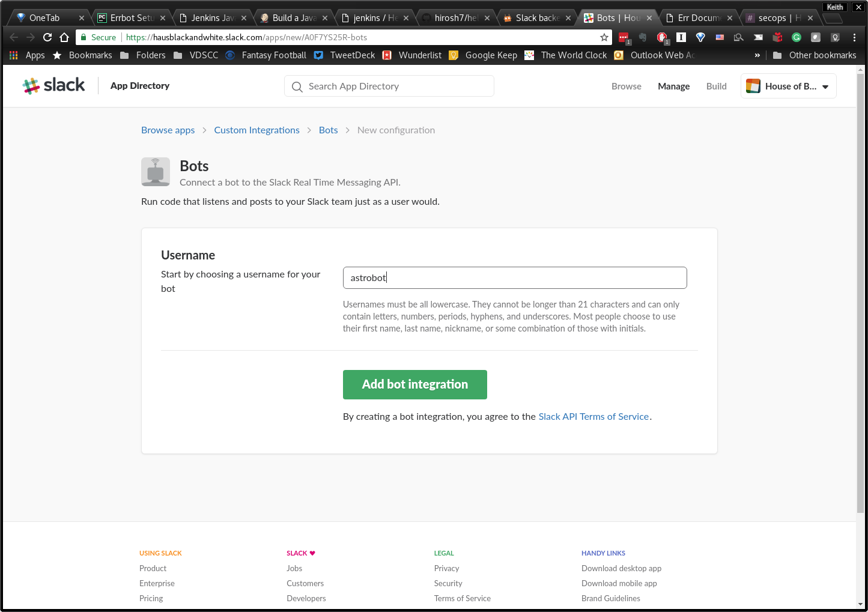
Task: Open the Manage menu item
Action: (673, 86)
